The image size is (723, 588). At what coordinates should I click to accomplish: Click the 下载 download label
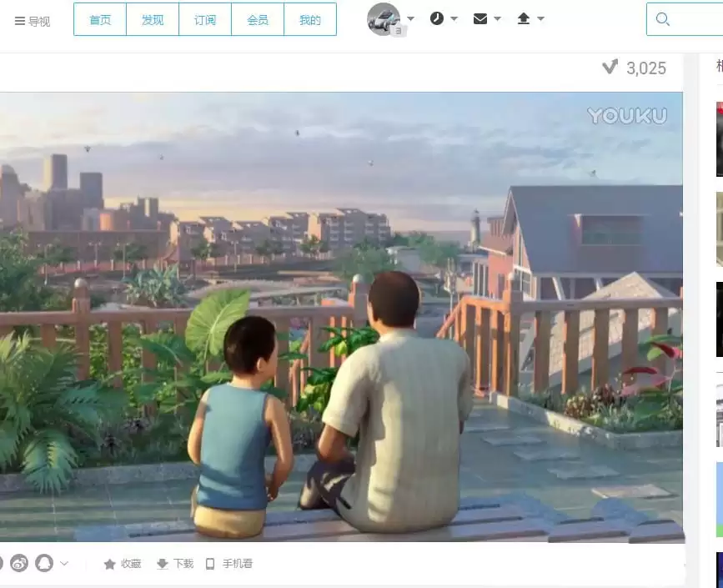pos(183,564)
